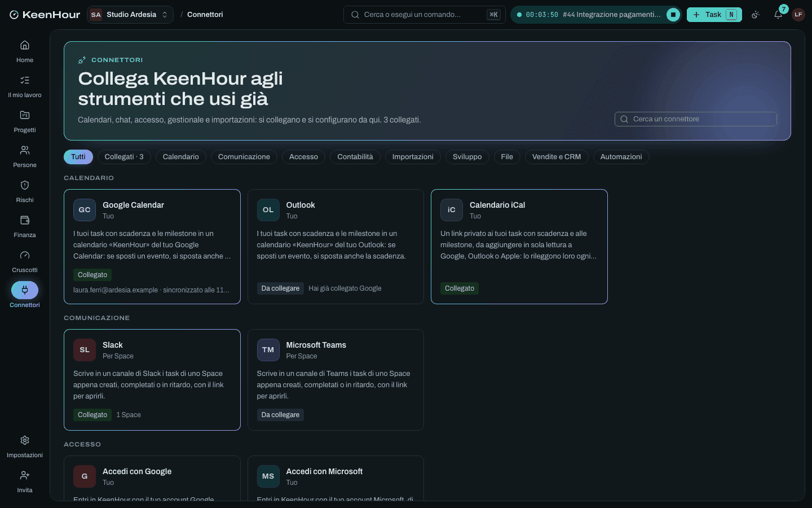812x508 pixels.
Task: Filter connectors by Accesso
Action: (303, 157)
